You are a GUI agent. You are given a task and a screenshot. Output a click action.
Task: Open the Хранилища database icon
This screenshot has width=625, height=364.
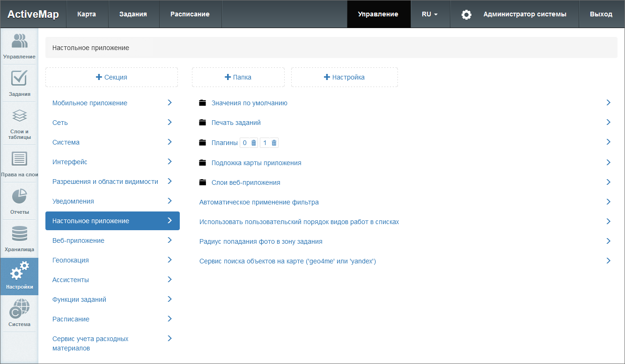pos(19,234)
